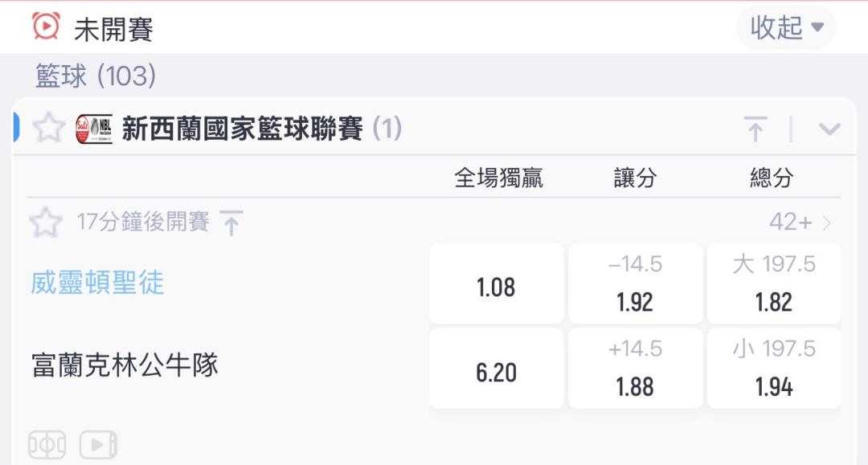Viewport: 868px width, 465px height.
Task: Open more markets via 42+ arrow
Action: (x=800, y=222)
